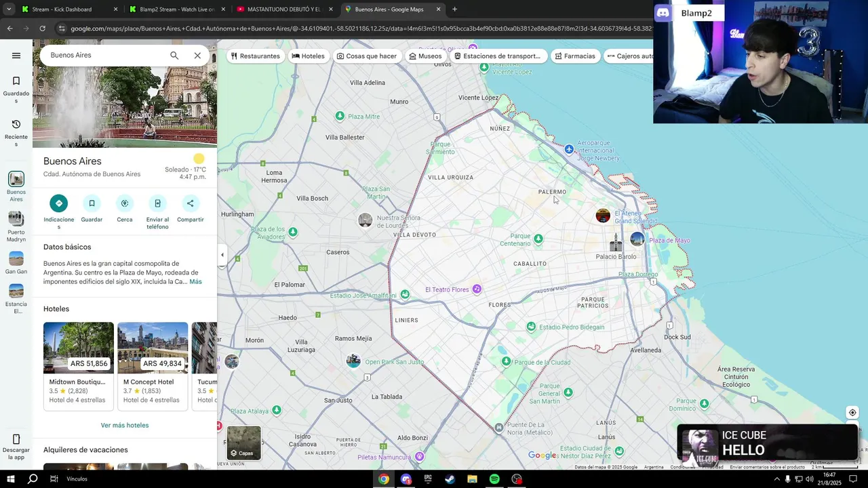
Task: Click Enviar al teléfono icon
Action: [x=157, y=203]
